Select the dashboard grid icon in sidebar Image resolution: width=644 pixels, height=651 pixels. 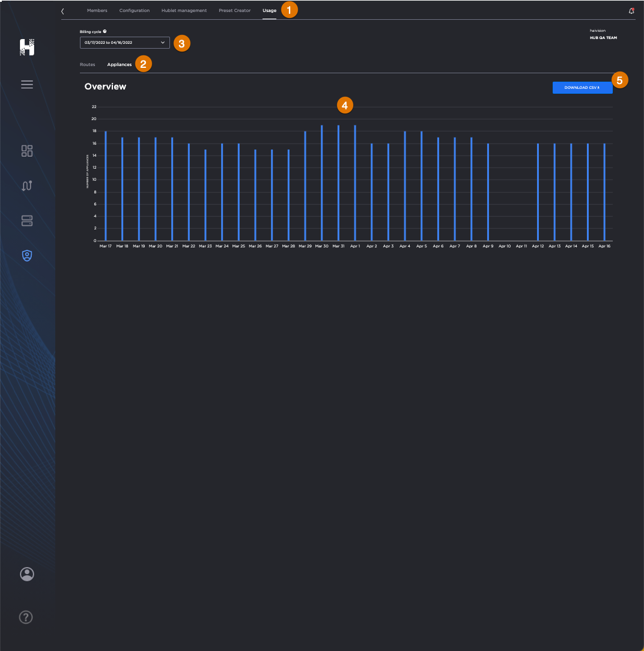[x=26, y=151]
